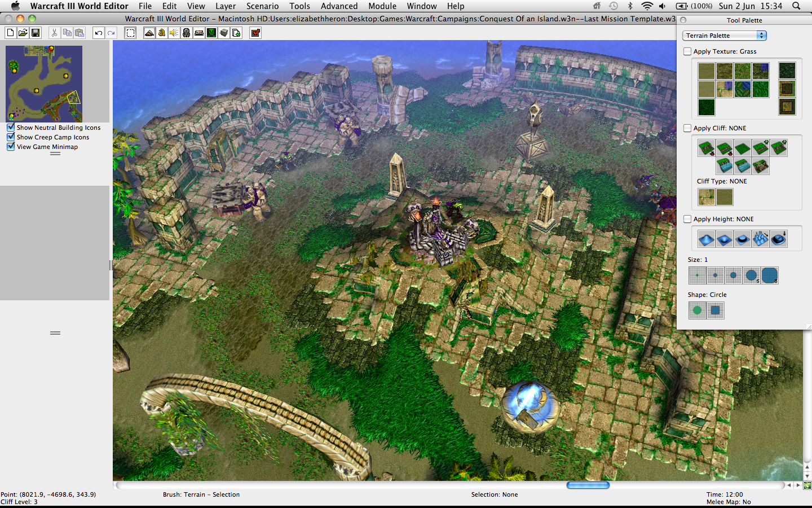Choose brush size 8
This screenshot has width=812, height=508.
[770, 275]
